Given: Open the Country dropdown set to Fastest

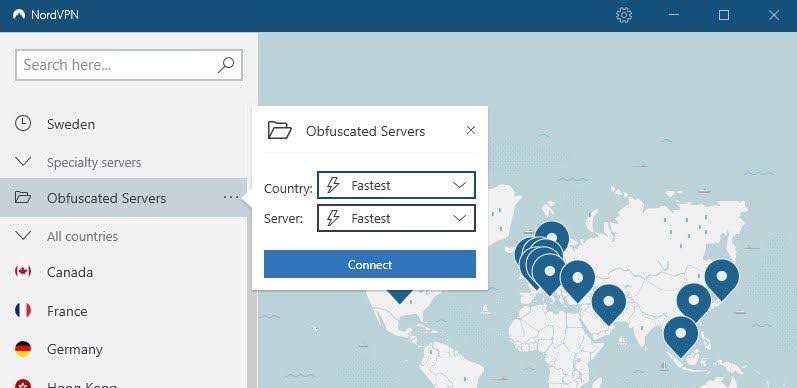Looking at the screenshot, I should coord(396,185).
